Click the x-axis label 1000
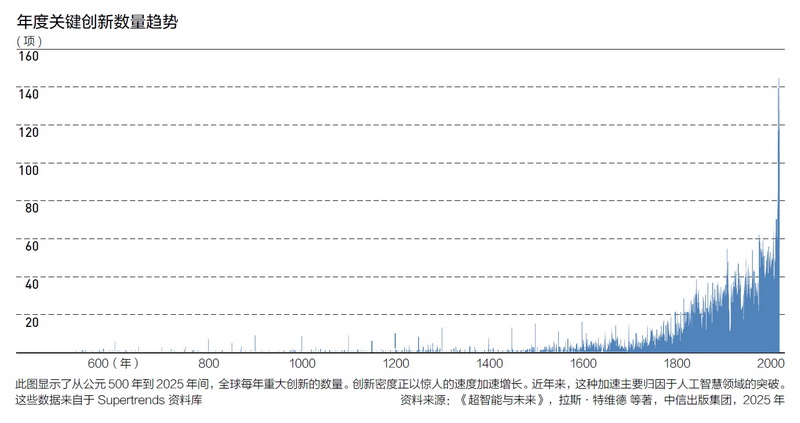This screenshot has height=423, width=800. [303, 364]
